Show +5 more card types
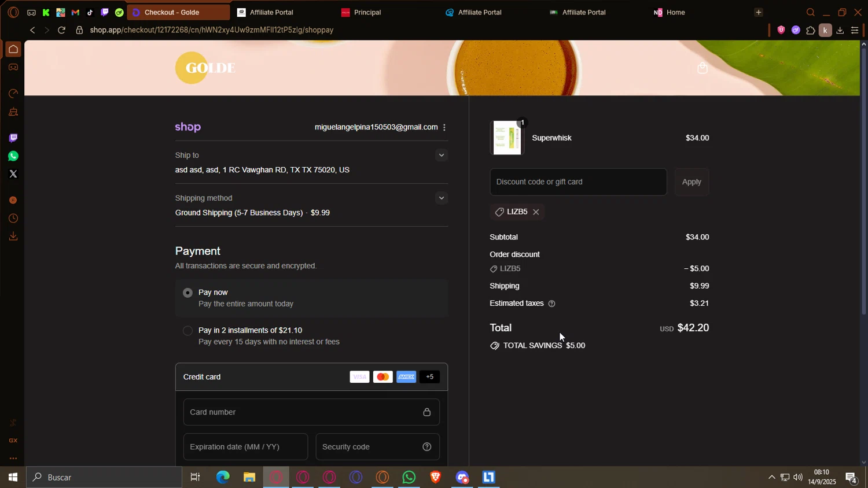Viewport: 868px width, 488px height. (x=429, y=377)
